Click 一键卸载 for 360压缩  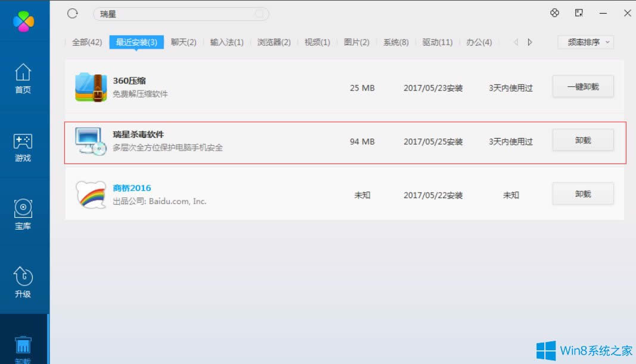(x=582, y=86)
